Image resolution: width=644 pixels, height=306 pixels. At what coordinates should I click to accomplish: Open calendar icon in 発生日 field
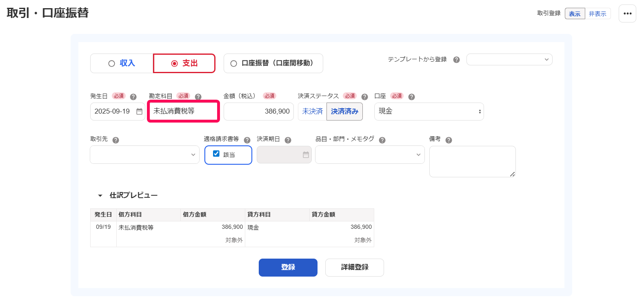pyautogui.click(x=139, y=112)
